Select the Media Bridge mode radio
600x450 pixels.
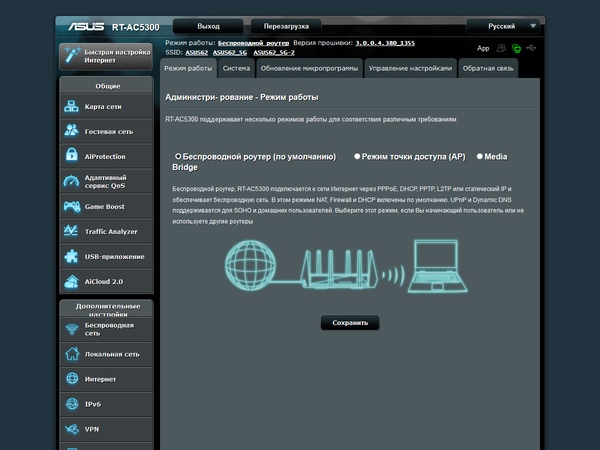[x=479, y=156]
